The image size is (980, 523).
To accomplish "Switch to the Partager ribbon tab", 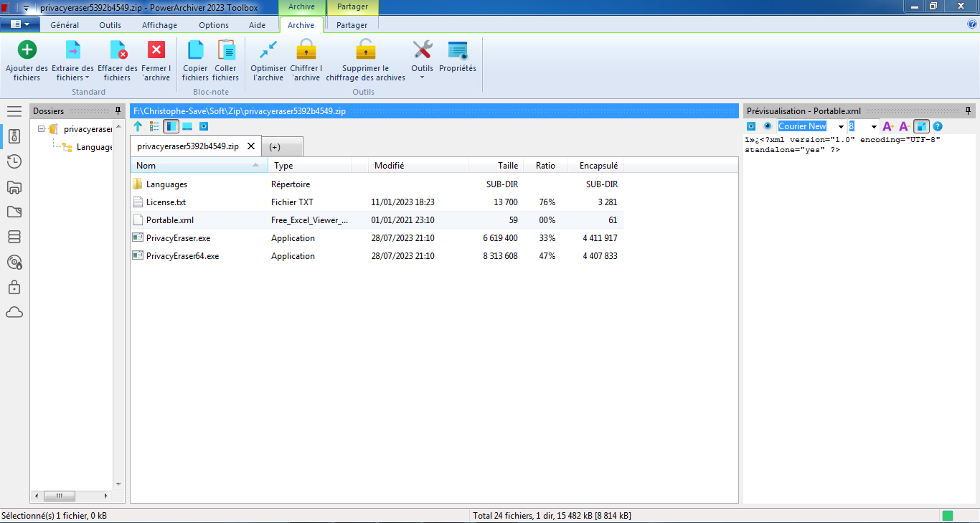I will pyautogui.click(x=352, y=25).
